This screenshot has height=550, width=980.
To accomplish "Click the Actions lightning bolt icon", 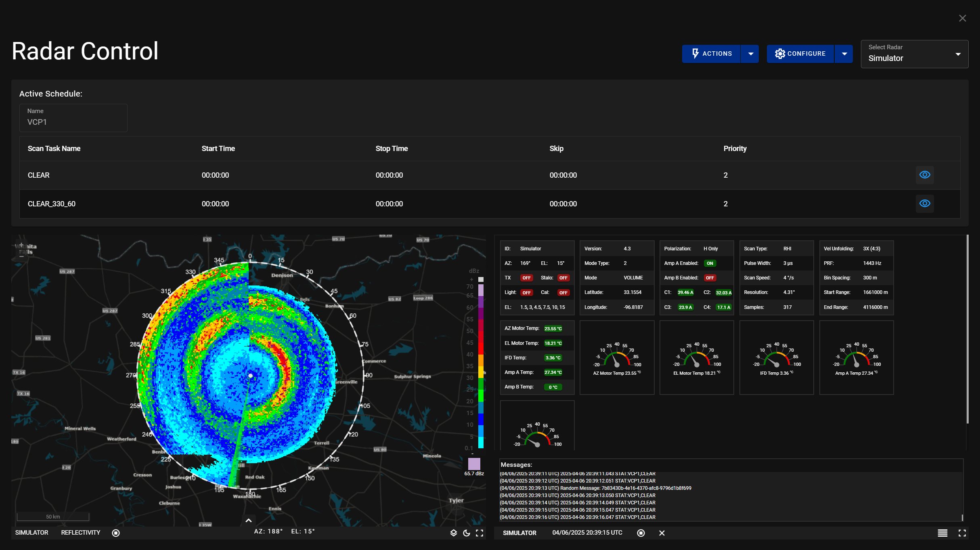I will (x=695, y=54).
